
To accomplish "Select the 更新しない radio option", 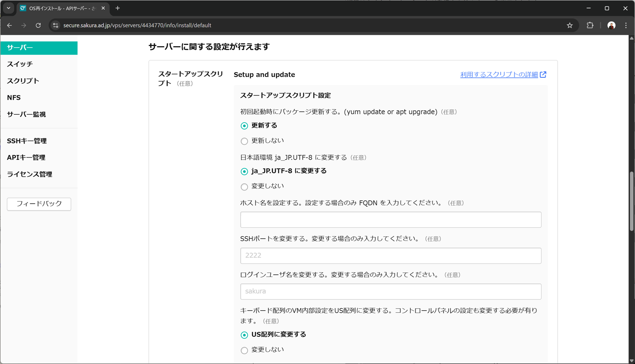I will [244, 141].
